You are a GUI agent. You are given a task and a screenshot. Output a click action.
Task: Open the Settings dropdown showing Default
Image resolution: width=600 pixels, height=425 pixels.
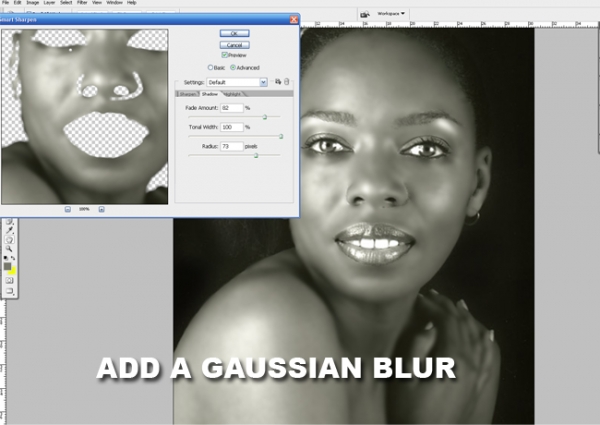(x=237, y=82)
